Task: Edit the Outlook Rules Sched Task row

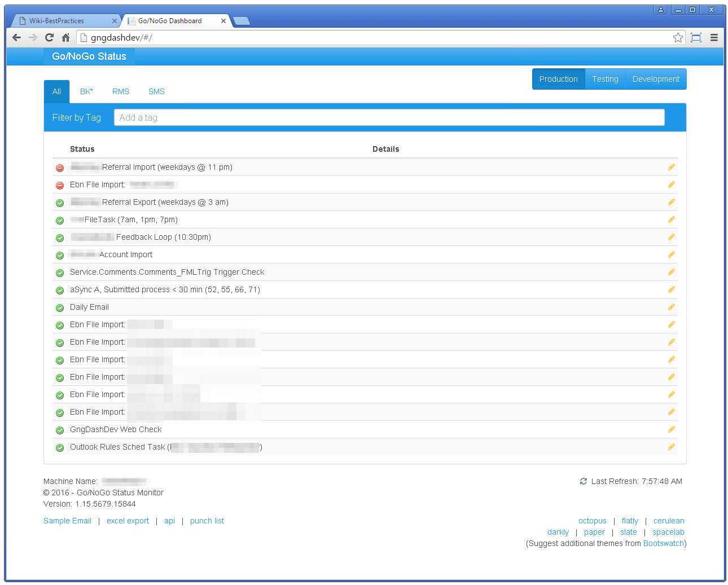Action: (671, 447)
